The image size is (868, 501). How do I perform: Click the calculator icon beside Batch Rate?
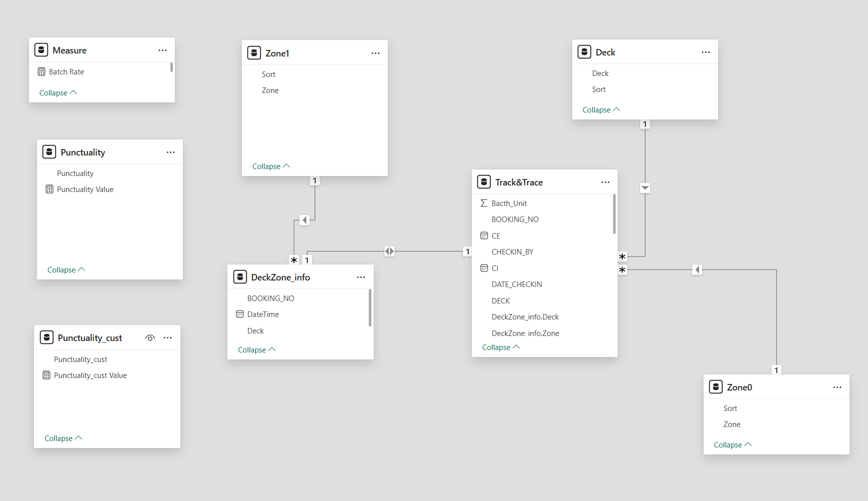click(x=41, y=72)
